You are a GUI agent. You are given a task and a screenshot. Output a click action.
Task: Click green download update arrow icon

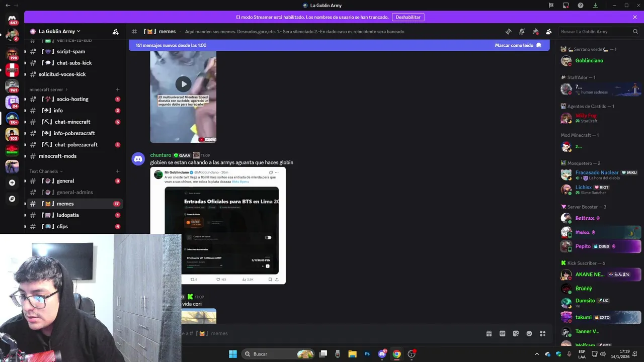click(x=595, y=5)
